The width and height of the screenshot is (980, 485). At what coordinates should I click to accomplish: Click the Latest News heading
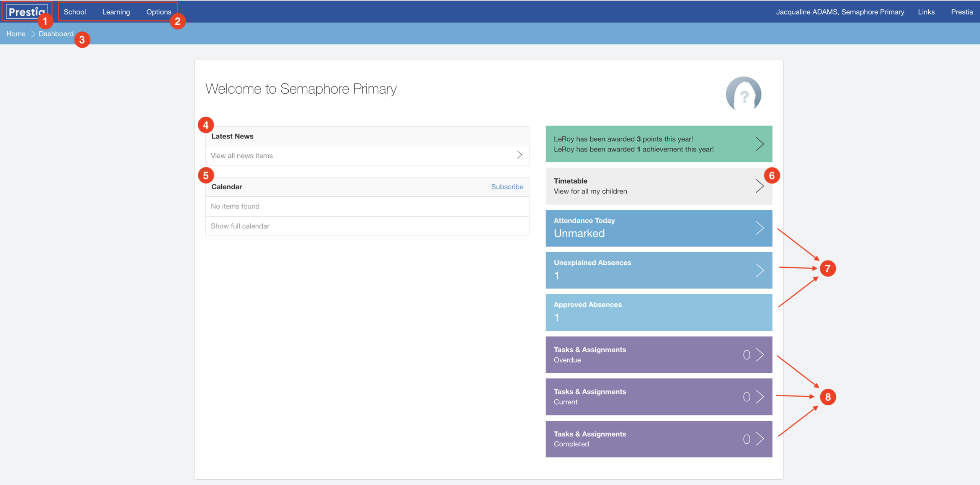[232, 136]
